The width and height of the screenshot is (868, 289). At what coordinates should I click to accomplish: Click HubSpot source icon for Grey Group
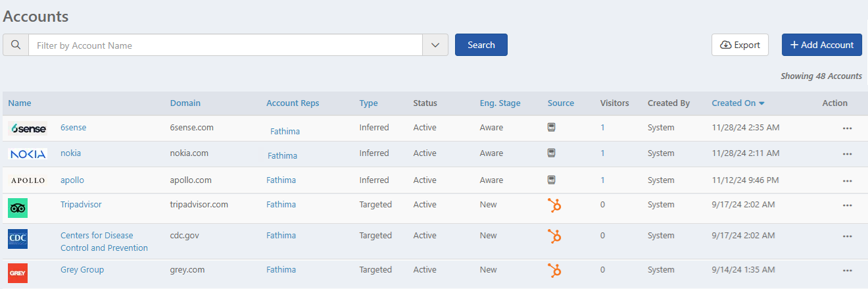point(554,270)
